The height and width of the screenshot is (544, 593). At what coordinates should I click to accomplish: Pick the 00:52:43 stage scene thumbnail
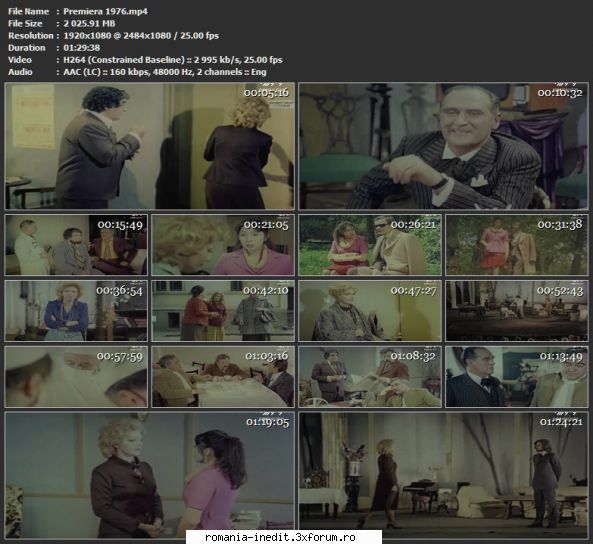517,311
